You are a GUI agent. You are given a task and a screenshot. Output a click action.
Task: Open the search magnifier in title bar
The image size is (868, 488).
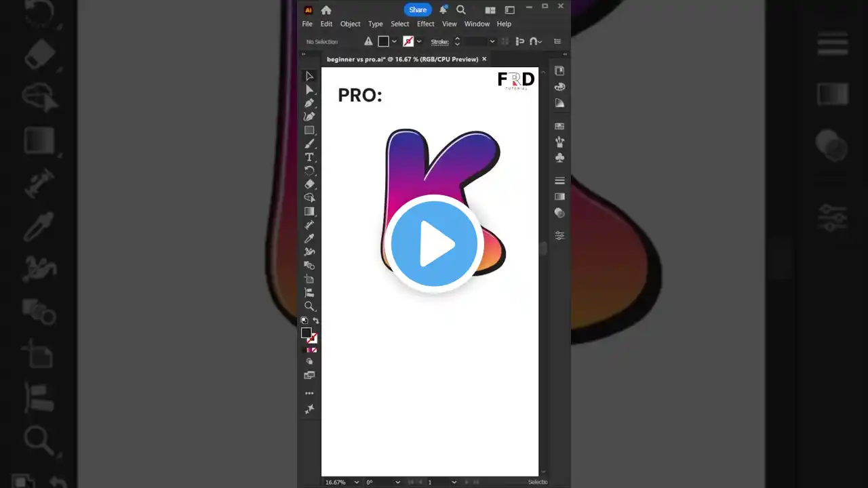coord(461,9)
